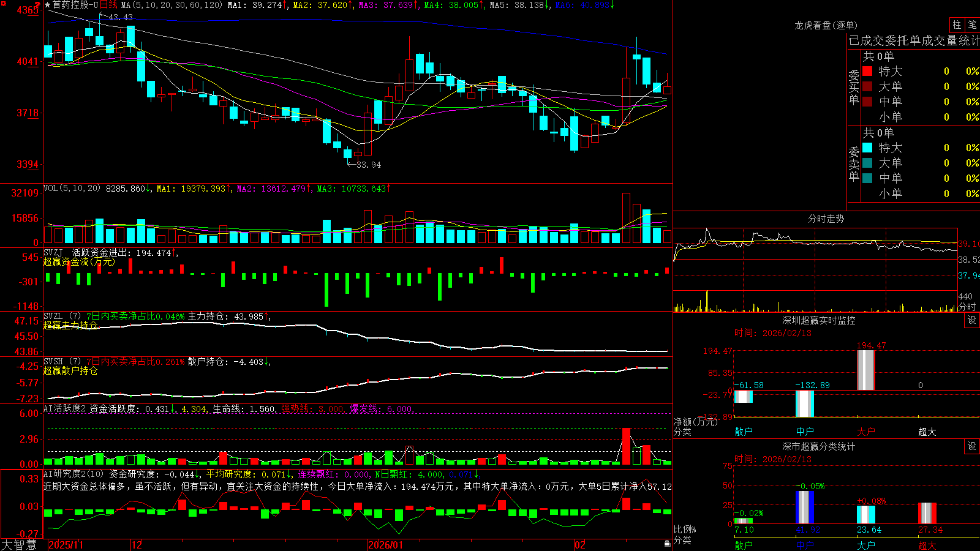Click the 分时 label under the intraday chart
This screenshot has width=980, height=551.
(967, 307)
